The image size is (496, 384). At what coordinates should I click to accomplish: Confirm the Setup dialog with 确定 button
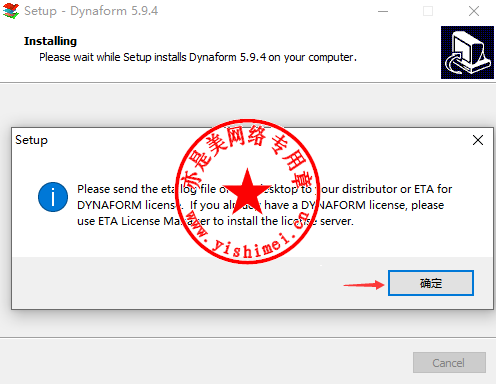431,283
